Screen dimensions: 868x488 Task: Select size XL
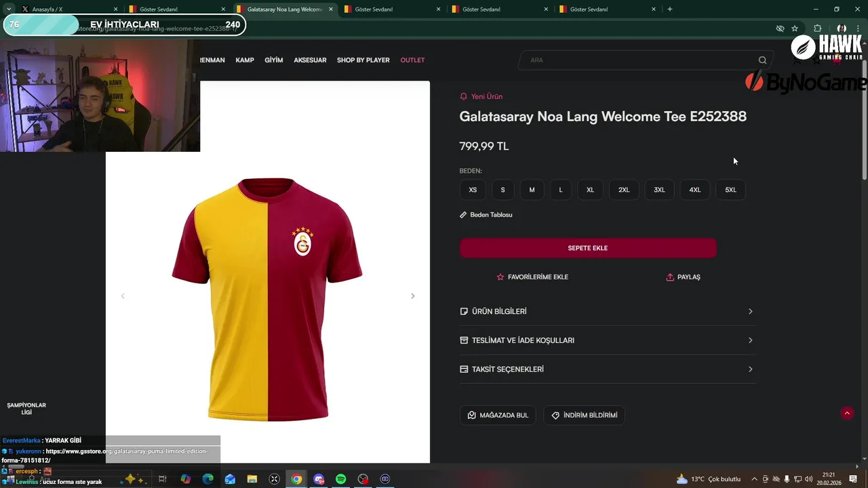tap(590, 190)
